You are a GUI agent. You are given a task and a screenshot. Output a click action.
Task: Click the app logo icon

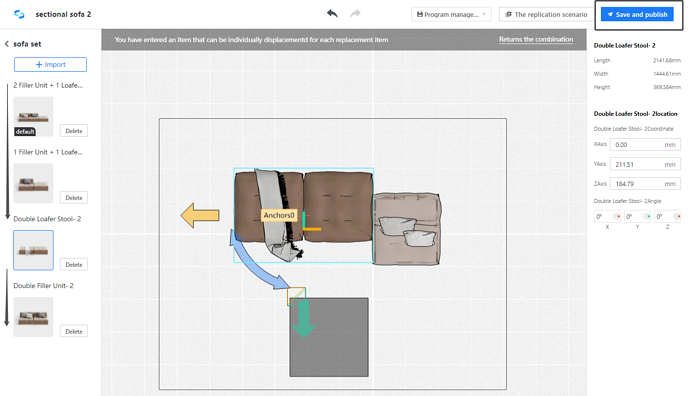(x=19, y=14)
